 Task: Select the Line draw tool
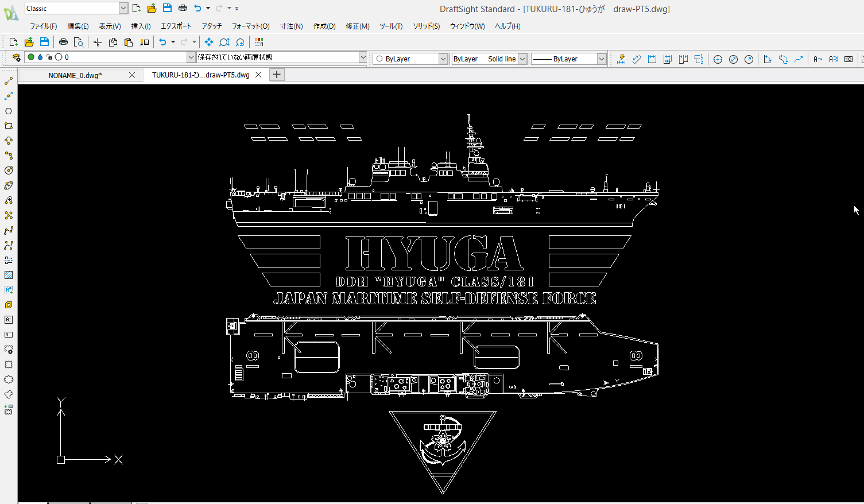point(9,82)
